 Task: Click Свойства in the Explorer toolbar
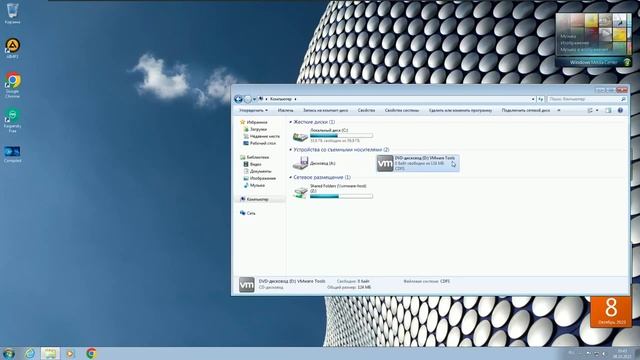point(366,110)
